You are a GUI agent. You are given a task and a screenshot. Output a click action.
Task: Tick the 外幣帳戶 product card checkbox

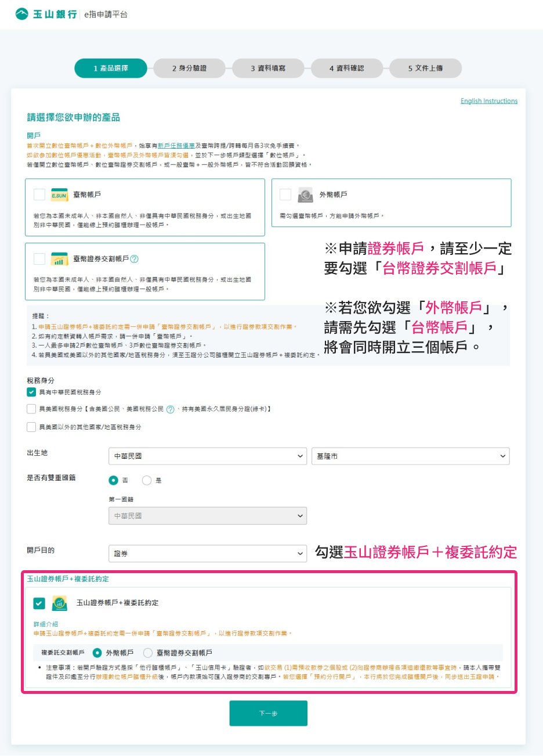point(285,195)
